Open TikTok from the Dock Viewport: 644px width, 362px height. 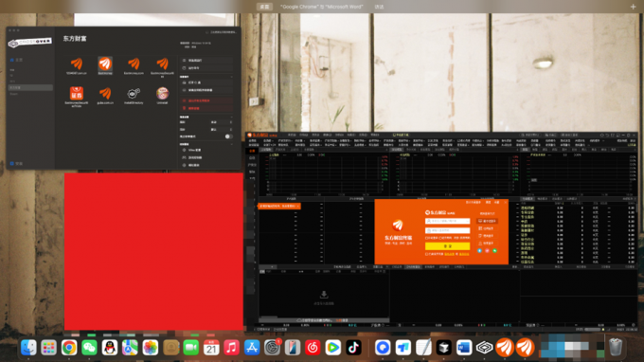coord(353,348)
